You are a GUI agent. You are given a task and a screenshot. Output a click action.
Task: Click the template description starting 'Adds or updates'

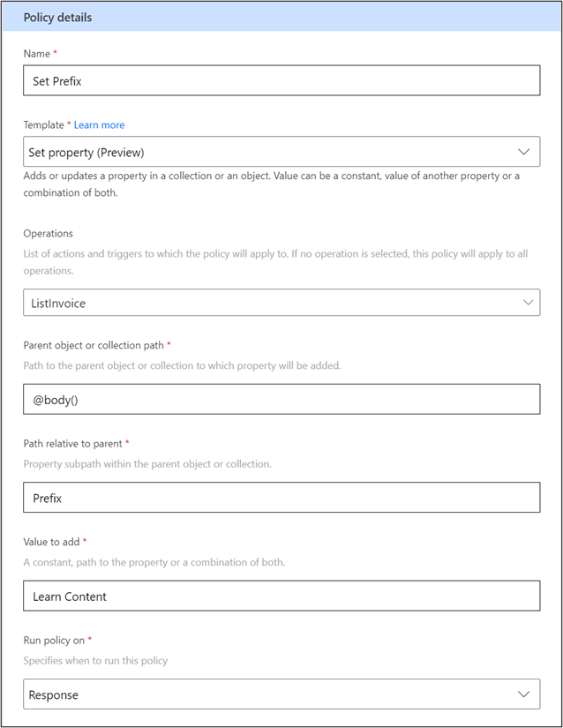[x=272, y=184]
